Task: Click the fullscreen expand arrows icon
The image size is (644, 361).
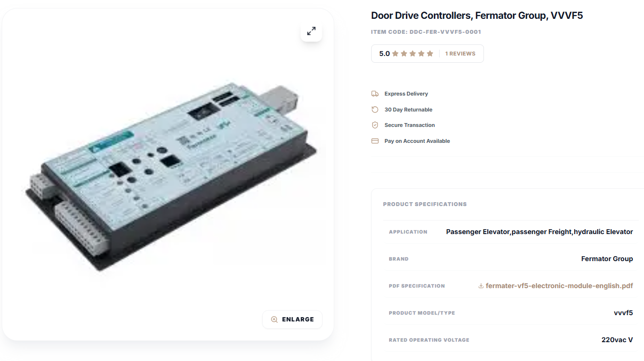Action: tap(311, 31)
